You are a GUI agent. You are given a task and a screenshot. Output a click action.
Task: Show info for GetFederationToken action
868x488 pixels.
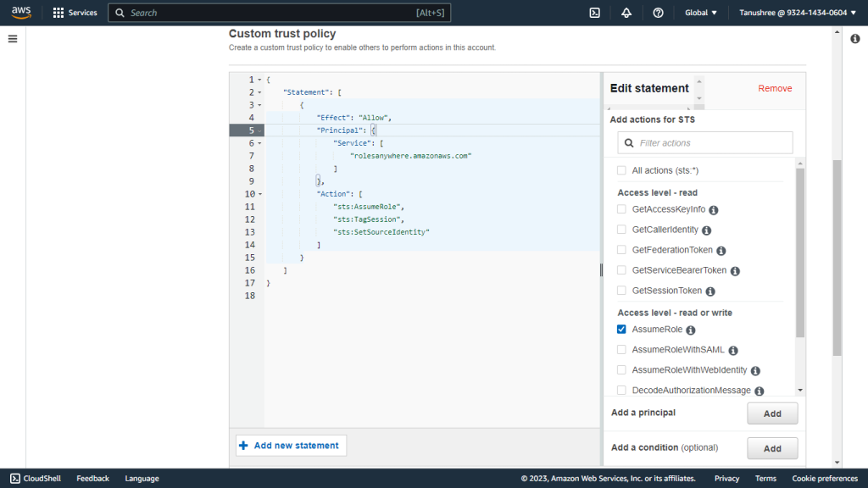pyautogui.click(x=721, y=251)
